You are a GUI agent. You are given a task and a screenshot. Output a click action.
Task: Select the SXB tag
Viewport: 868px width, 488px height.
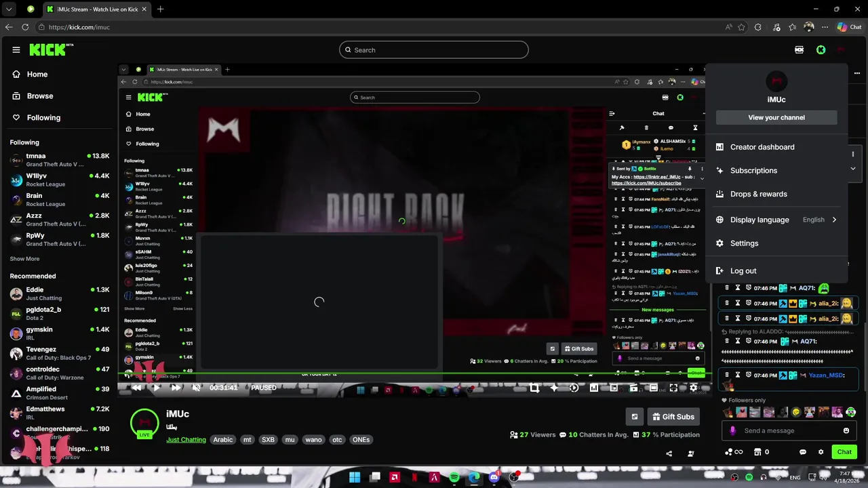pos(268,440)
